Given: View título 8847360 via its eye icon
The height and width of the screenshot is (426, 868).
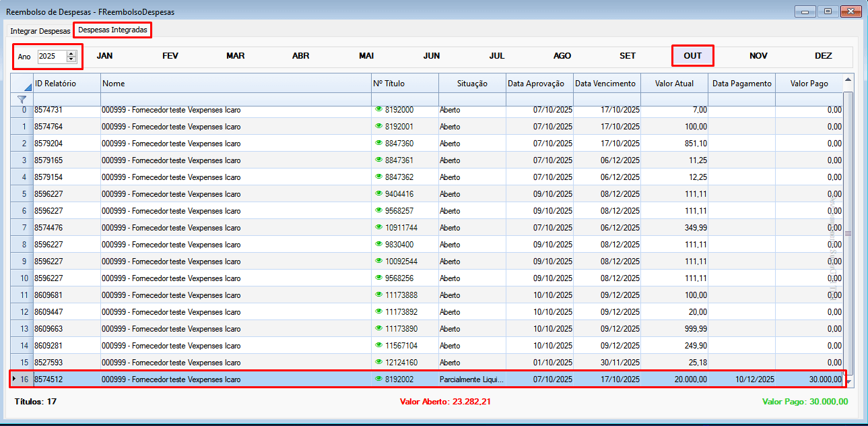Looking at the screenshot, I should click(378, 143).
